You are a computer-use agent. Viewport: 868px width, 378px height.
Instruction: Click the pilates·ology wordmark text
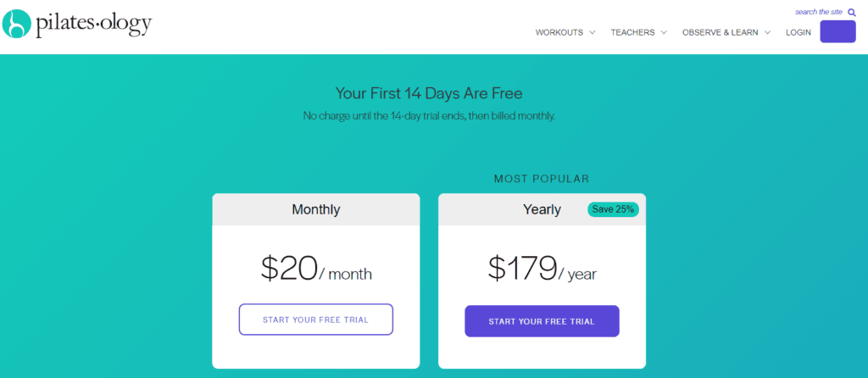click(x=93, y=25)
